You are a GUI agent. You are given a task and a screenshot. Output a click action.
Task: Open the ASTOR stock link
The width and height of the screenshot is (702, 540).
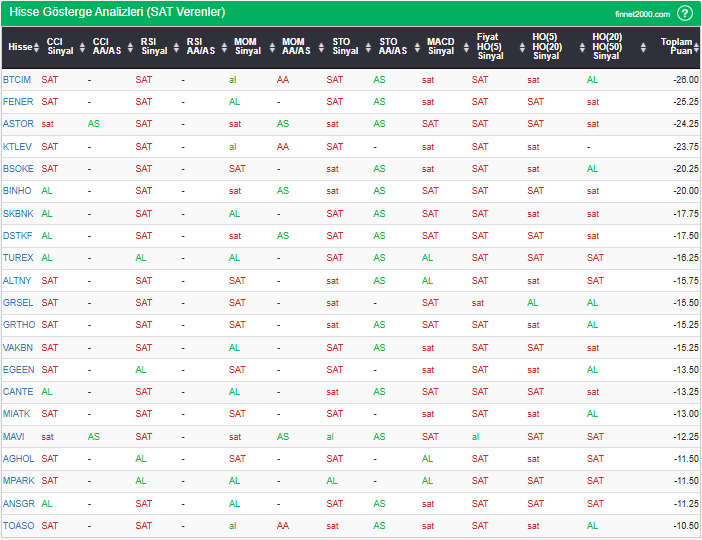(18, 124)
